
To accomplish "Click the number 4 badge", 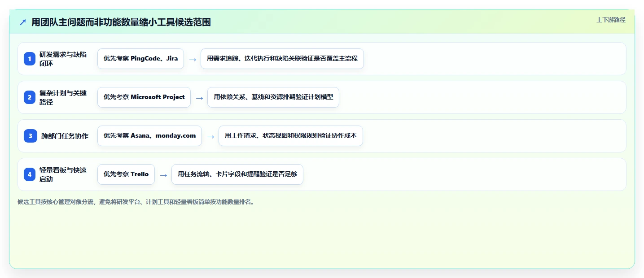I will click(x=30, y=174).
